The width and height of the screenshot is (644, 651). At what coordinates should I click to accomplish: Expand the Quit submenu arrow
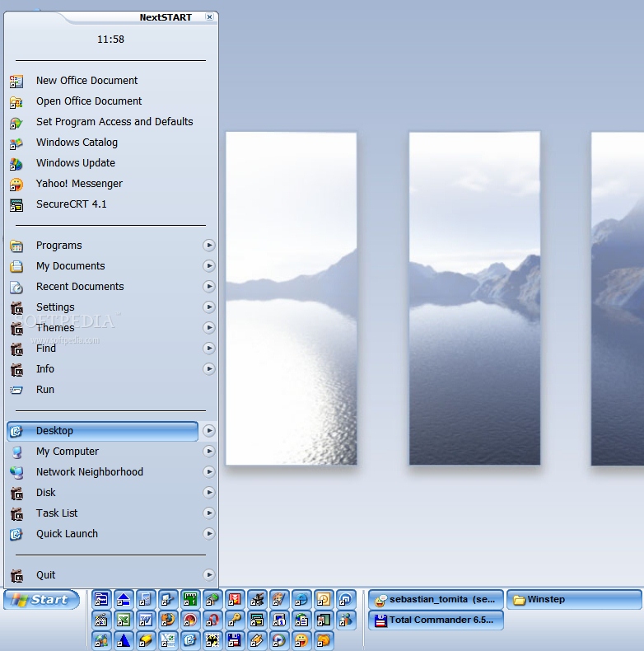click(x=209, y=575)
